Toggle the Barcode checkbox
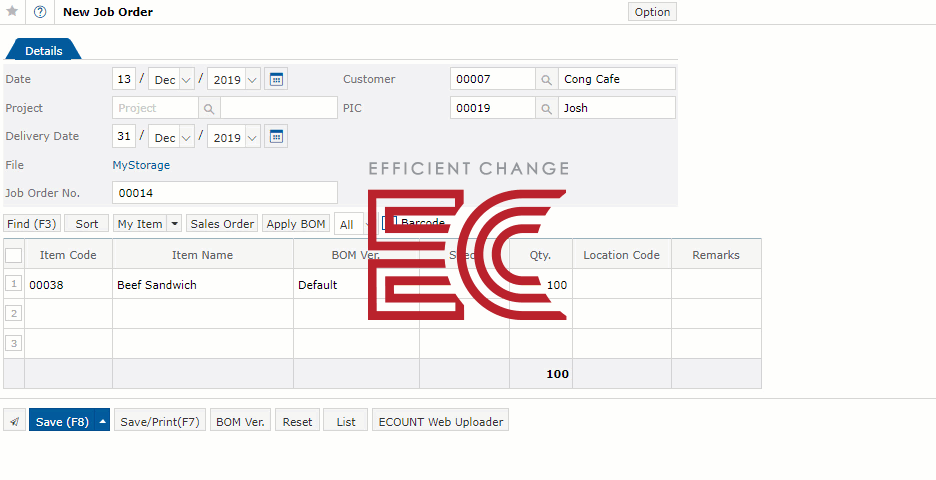The image size is (936, 480). tap(389, 223)
